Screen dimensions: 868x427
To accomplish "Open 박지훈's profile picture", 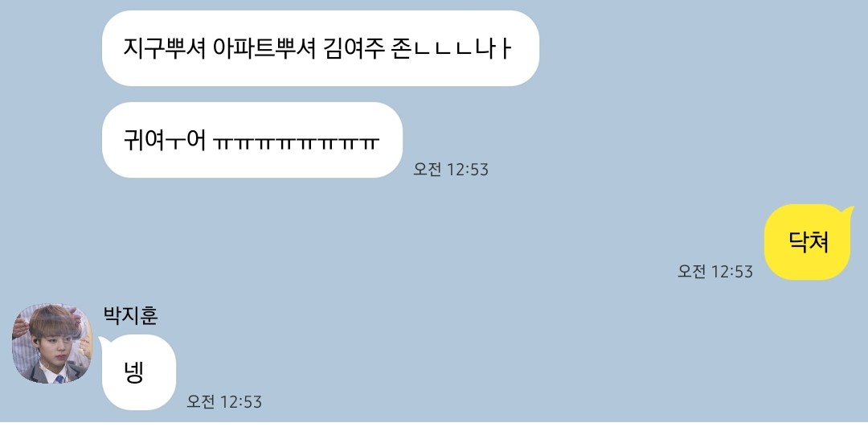I will coord(52,343).
